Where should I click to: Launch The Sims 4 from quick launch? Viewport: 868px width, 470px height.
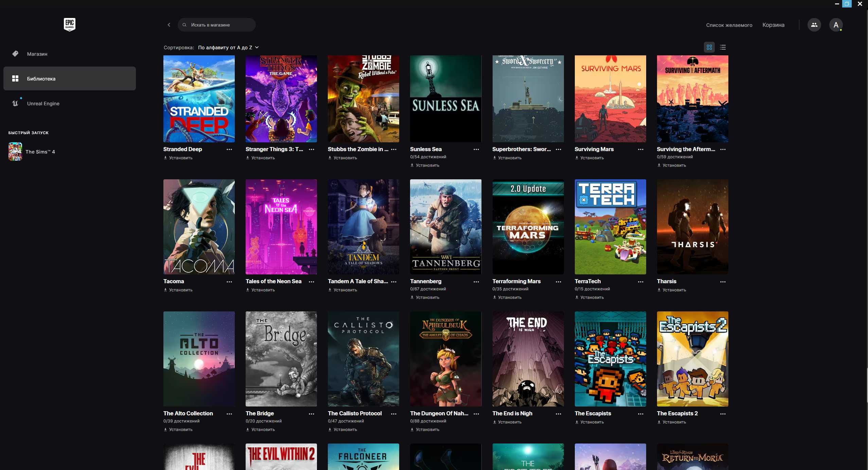(32, 152)
